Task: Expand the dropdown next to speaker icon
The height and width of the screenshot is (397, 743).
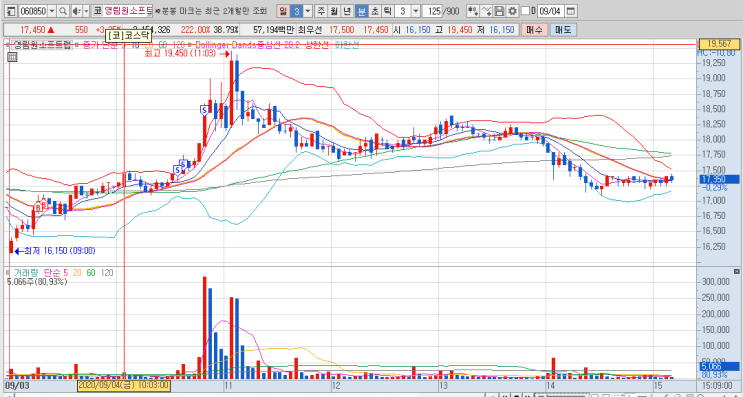Action: (85, 10)
